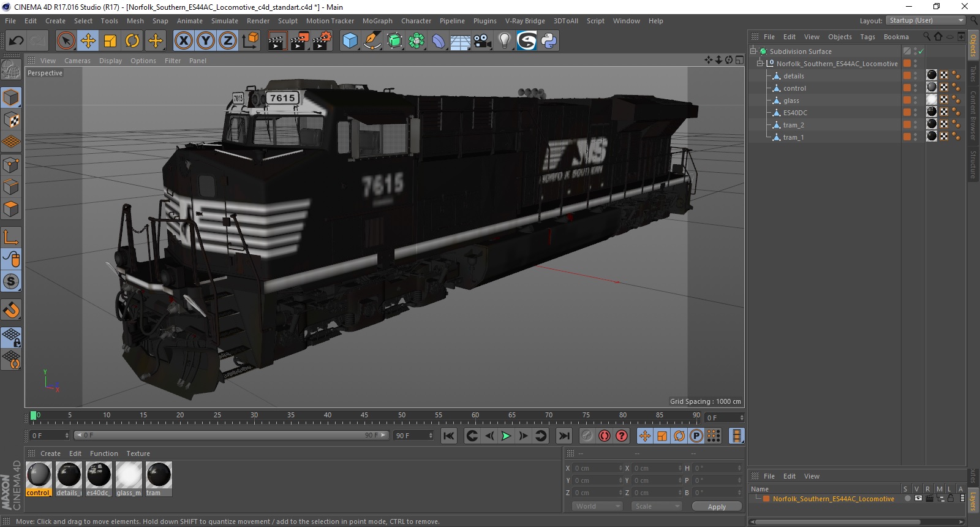Click the Python script icon
The width and height of the screenshot is (980, 527).
click(x=549, y=41)
